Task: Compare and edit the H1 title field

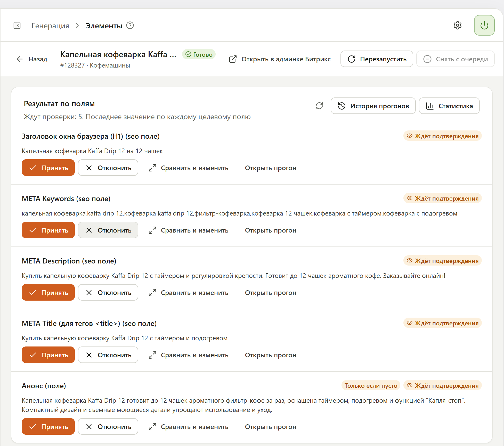Action: point(188,168)
